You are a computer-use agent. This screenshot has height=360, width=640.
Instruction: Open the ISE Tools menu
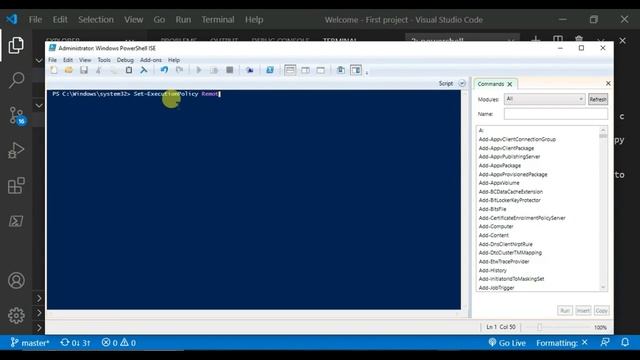point(104,60)
